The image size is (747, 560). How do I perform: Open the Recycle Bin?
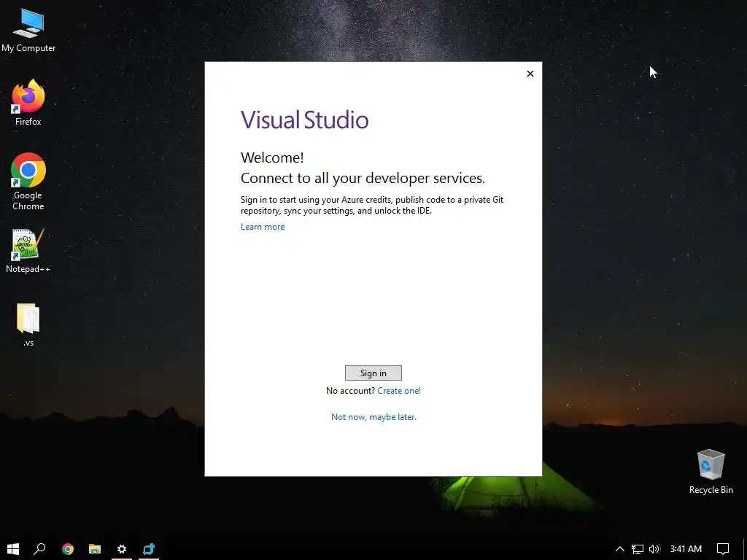click(711, 472)
